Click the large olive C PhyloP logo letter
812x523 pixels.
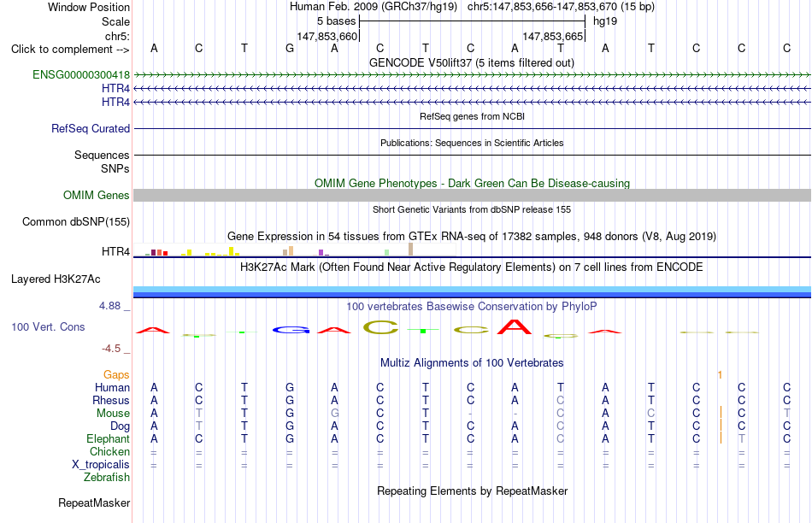(380, 327)
